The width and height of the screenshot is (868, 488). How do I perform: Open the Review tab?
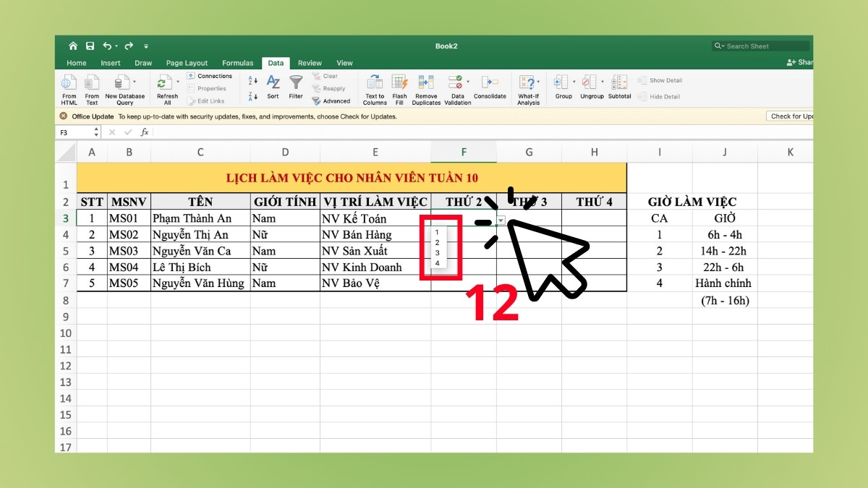310,63
